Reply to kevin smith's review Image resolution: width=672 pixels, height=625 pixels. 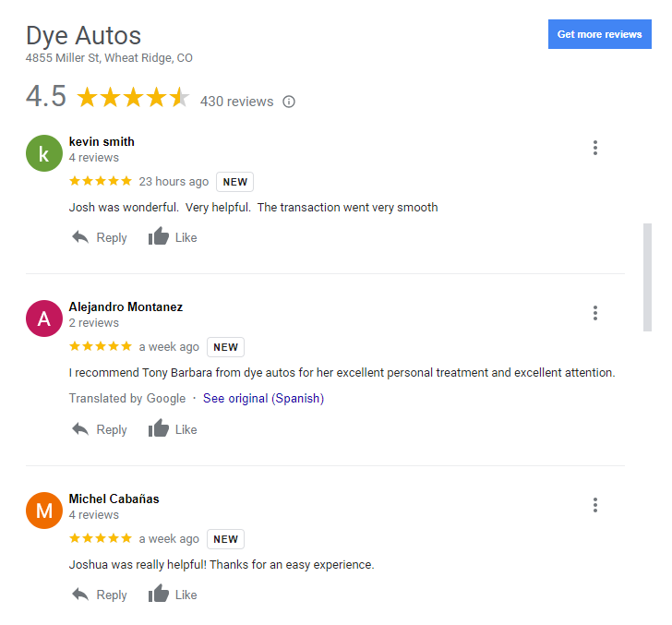(x=100, y=237)
